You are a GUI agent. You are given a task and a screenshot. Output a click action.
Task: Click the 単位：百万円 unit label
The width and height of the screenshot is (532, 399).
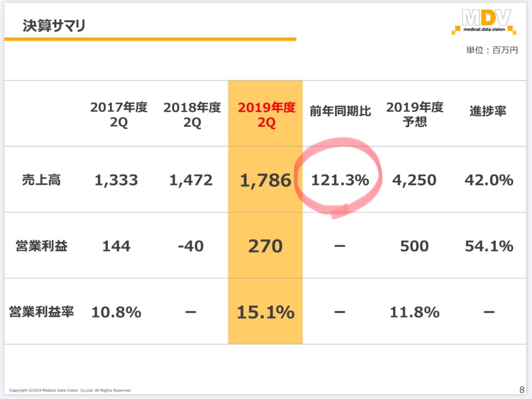(x=492, y=50)
